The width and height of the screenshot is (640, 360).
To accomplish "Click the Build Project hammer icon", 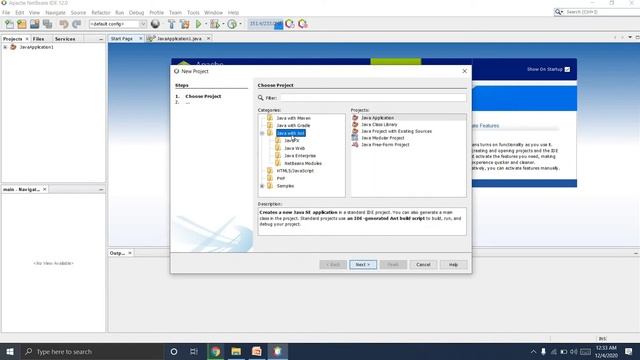I will pos(171,24).
